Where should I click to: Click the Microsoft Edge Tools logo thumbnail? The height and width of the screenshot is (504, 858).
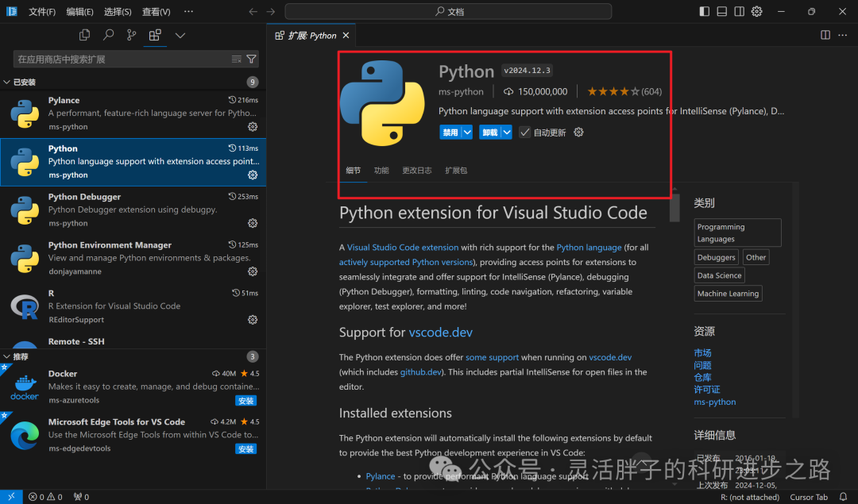[25, 435]
